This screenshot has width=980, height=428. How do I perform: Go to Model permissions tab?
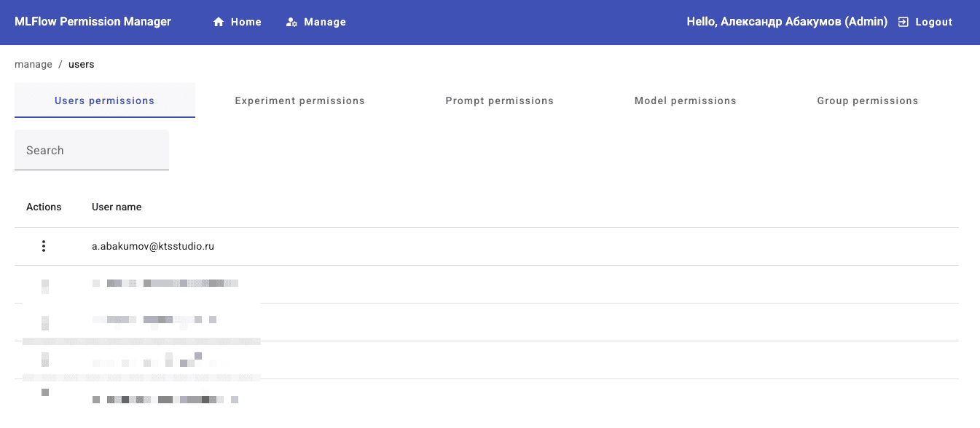click(685, 100)
